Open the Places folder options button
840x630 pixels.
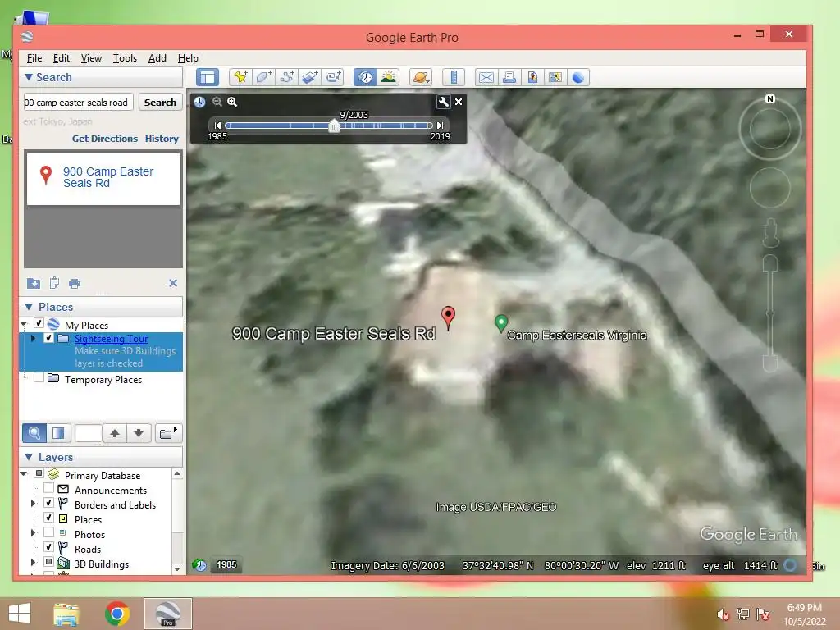tap(168, 433)
